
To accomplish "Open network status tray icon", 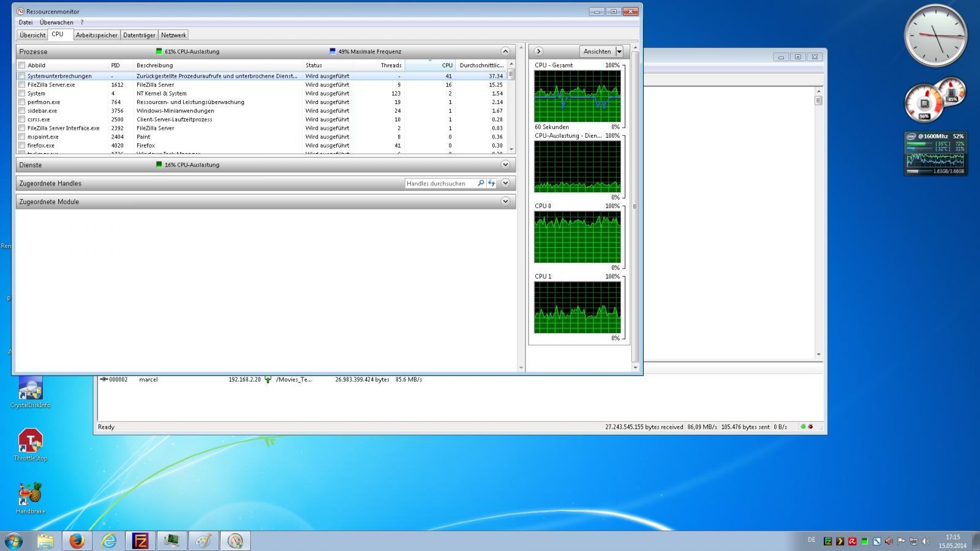I will coord(913,541).
